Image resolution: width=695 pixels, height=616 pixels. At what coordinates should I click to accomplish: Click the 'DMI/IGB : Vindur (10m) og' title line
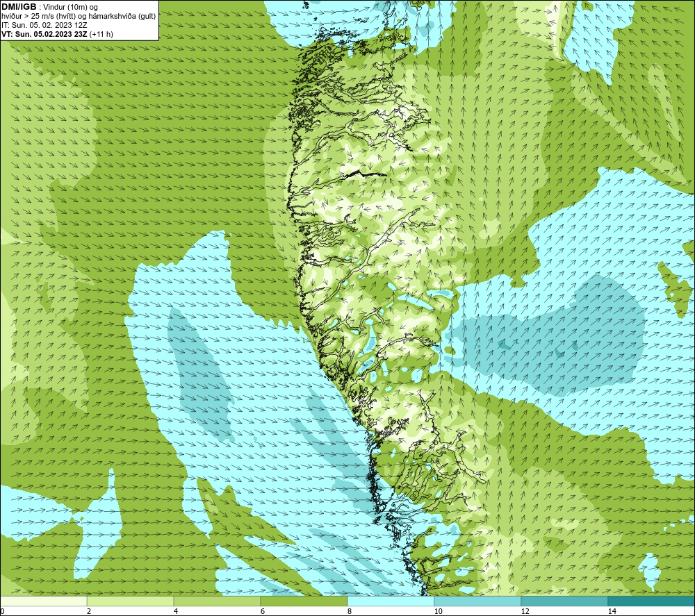[x=49, y=7]
